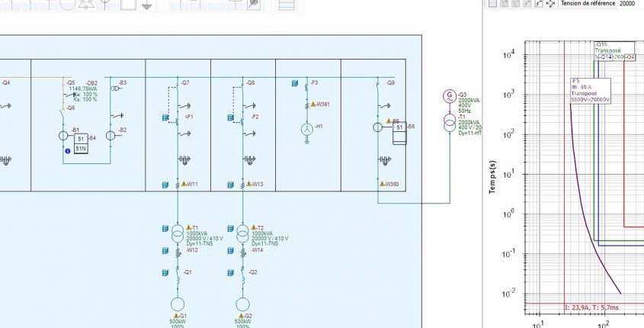Open the data sheet icon beside -F2
The image size is (644, 328).
(230, 117)
